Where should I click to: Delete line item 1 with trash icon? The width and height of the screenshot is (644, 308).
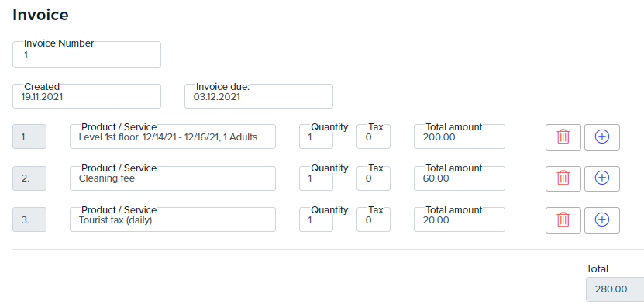pyautogui.click(x=563, y=137)
